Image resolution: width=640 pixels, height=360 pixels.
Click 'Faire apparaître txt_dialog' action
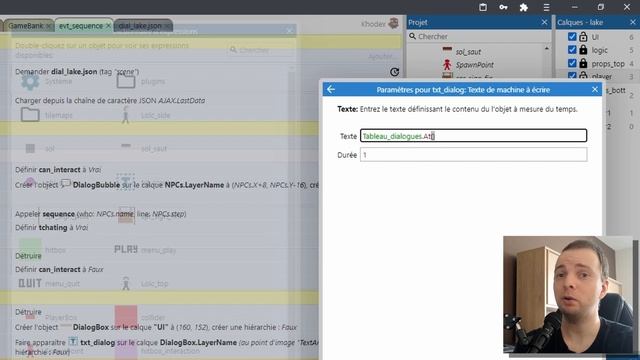167,347
